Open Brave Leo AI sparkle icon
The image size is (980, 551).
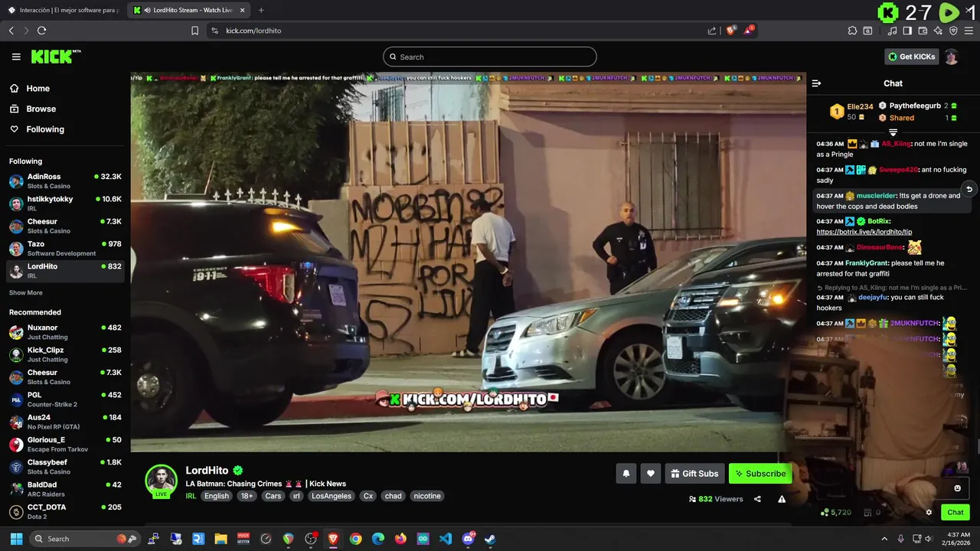tap(938, 31)
